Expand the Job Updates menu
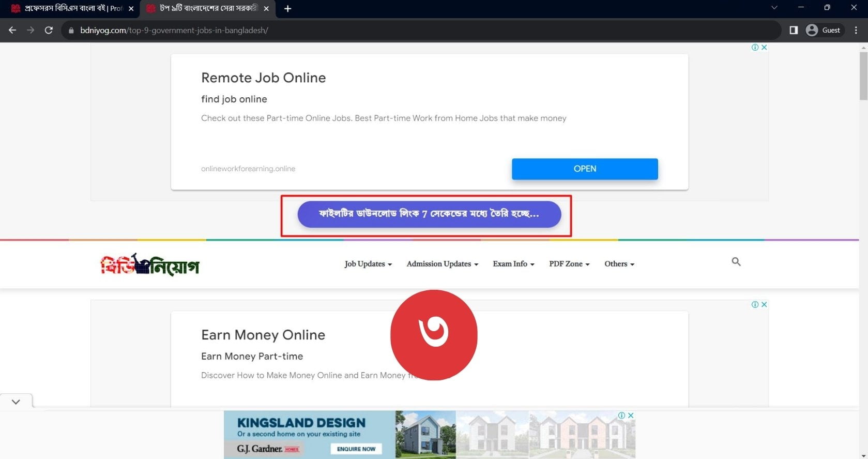 pos(368,264)
